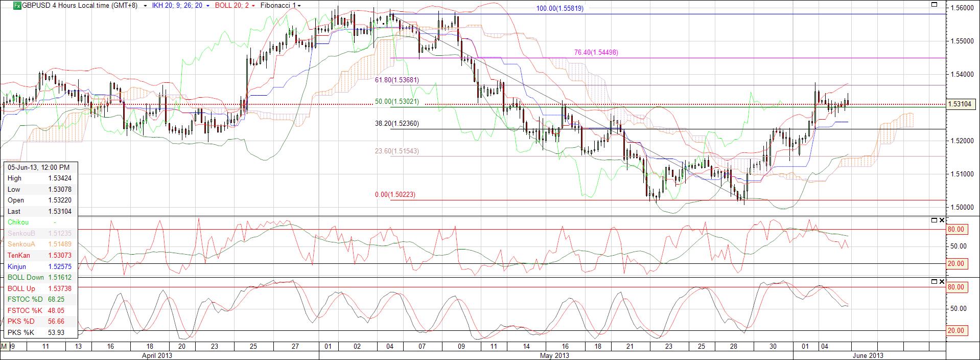Screen dimensions: 980x360
Task: Maximize the bottom stochastic panel
Action: [934, 282]
